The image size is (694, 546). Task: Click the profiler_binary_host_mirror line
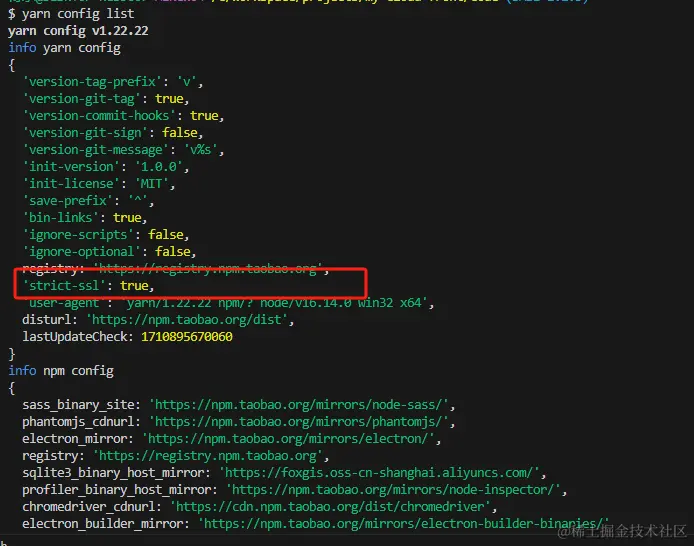295,490
